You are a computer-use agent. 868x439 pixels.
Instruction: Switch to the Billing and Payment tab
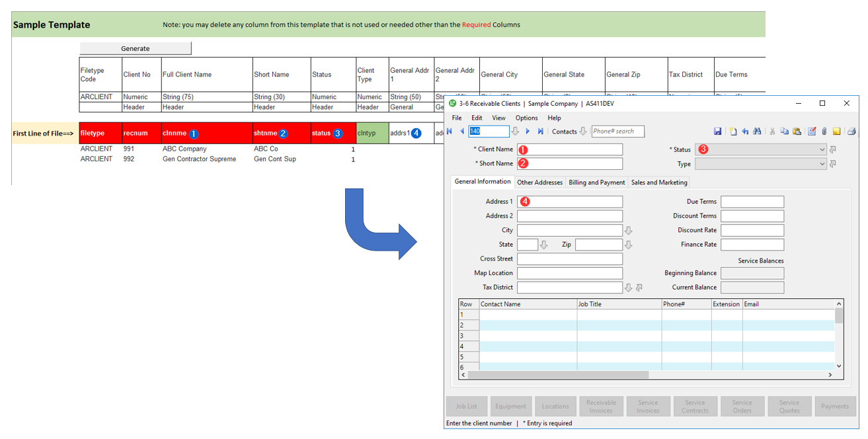[596, 182]
